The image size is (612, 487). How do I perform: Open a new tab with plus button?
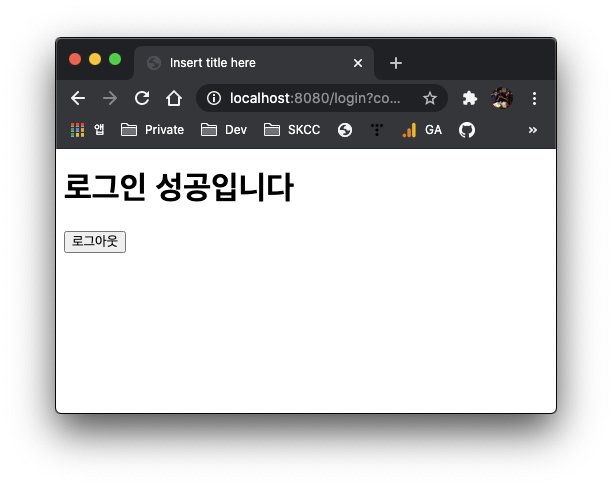[x=396, y=63]
